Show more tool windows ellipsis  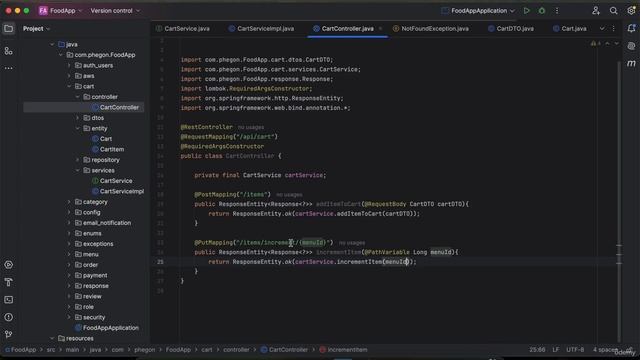(x=9, y=68)
